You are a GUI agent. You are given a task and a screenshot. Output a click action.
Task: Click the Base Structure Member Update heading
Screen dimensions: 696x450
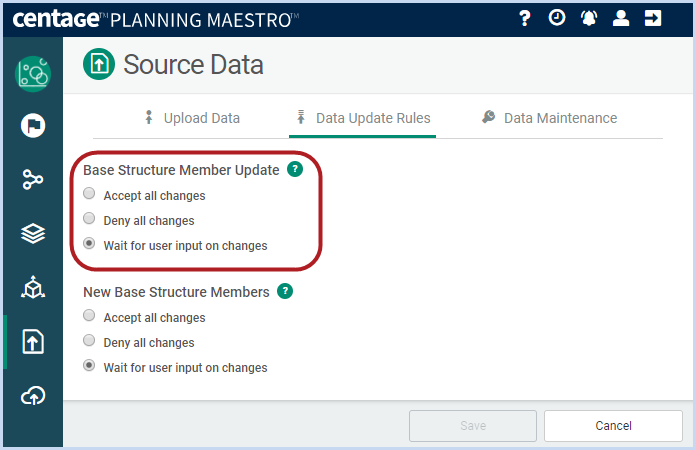181,170
